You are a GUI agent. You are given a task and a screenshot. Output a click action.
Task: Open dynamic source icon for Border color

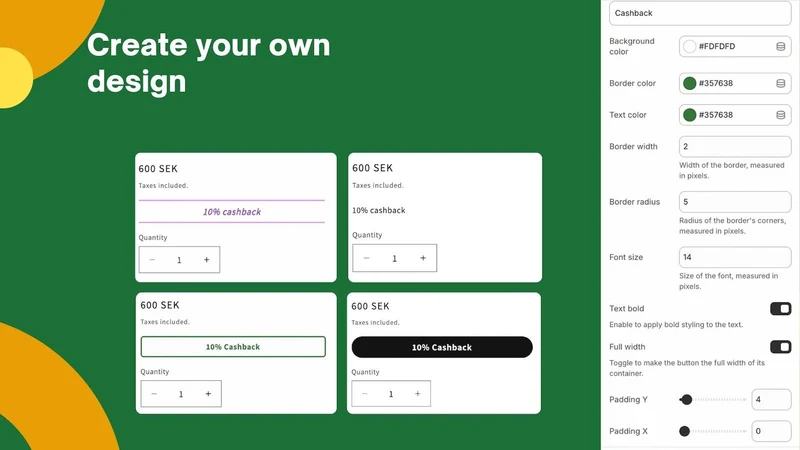780,83
